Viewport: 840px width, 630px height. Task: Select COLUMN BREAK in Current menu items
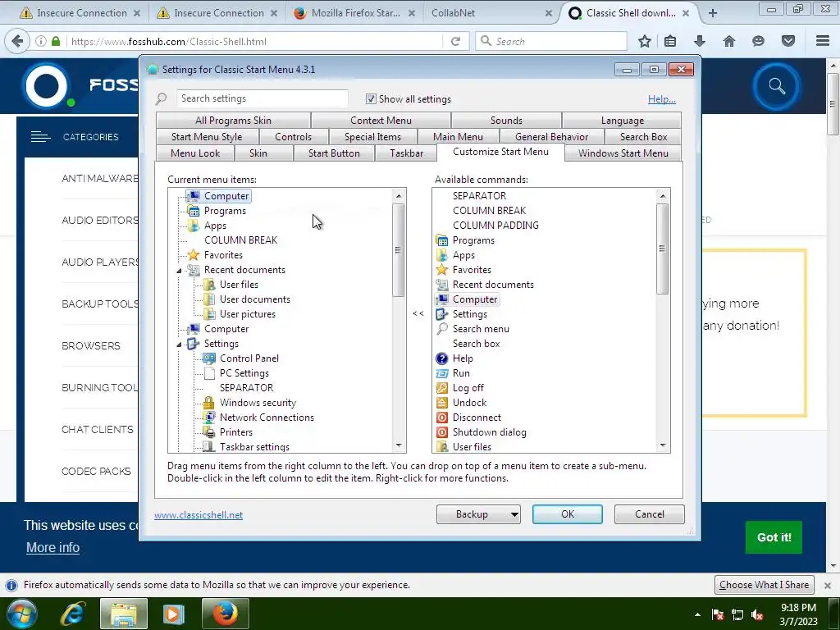[240, 240]
